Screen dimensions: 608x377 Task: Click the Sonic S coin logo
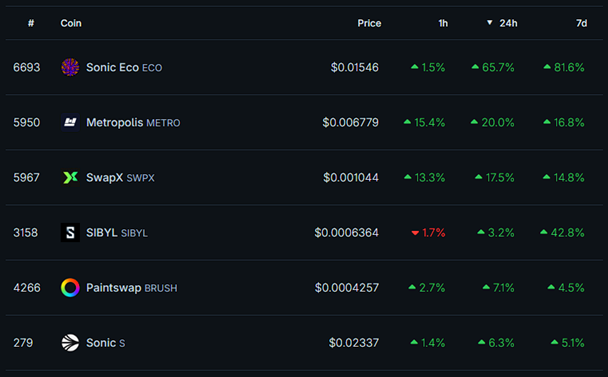(70, 343)
